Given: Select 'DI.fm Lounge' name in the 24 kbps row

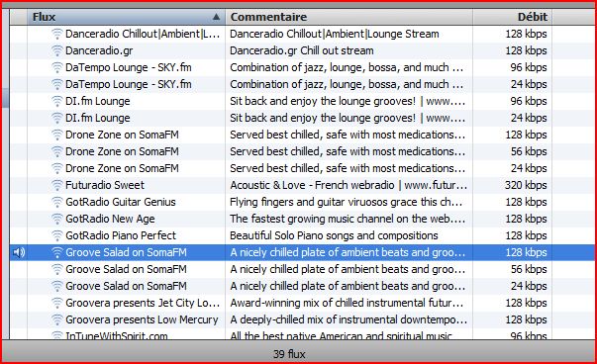Looking at the screenshot, I should tap(97, 118).
